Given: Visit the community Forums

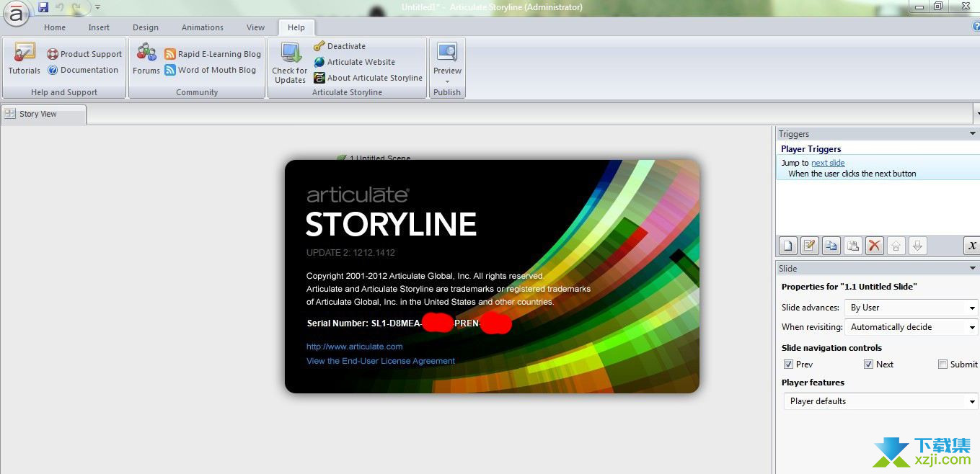Looking at the screenshot, I should pyautogui.click(x=146, y=58).
